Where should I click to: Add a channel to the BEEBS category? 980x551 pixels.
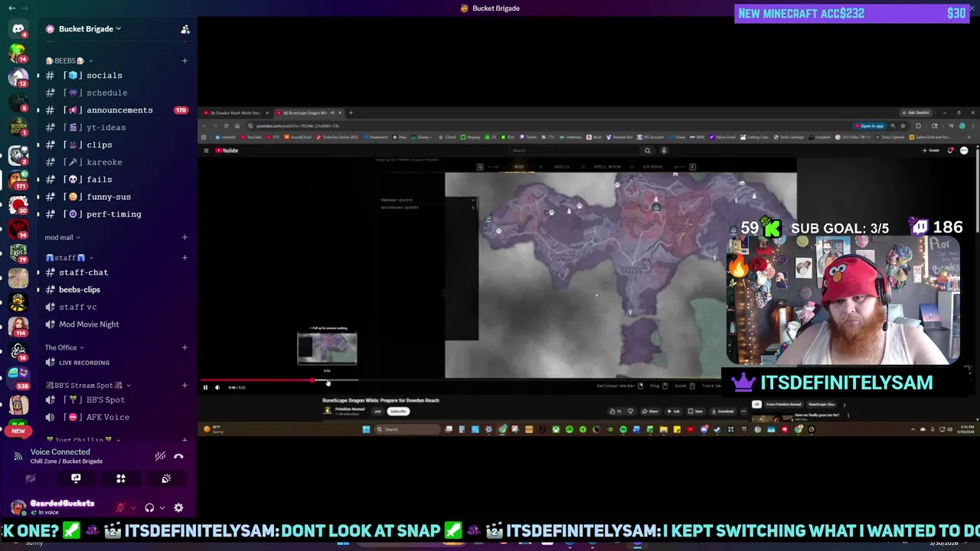pyautogui.click(x=185, y=60)
